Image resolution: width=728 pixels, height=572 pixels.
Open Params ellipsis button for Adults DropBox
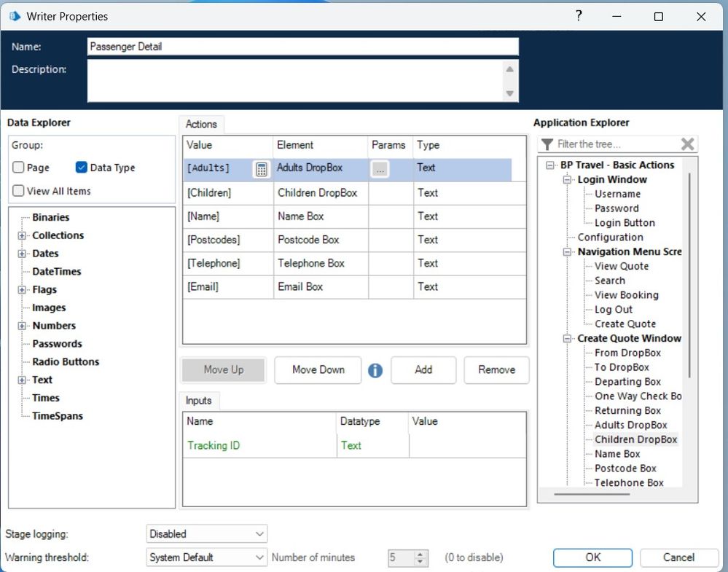pyautogui.click(x=380, y=169)
